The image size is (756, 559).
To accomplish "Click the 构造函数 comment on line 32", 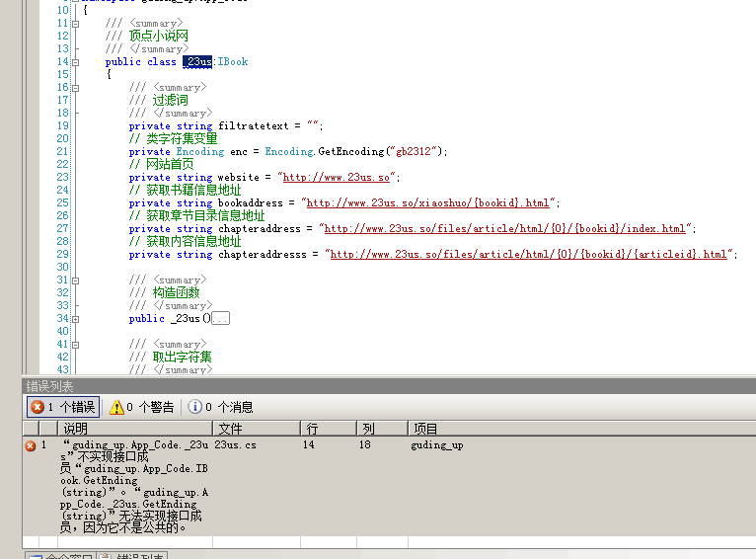I will (176, 292).
